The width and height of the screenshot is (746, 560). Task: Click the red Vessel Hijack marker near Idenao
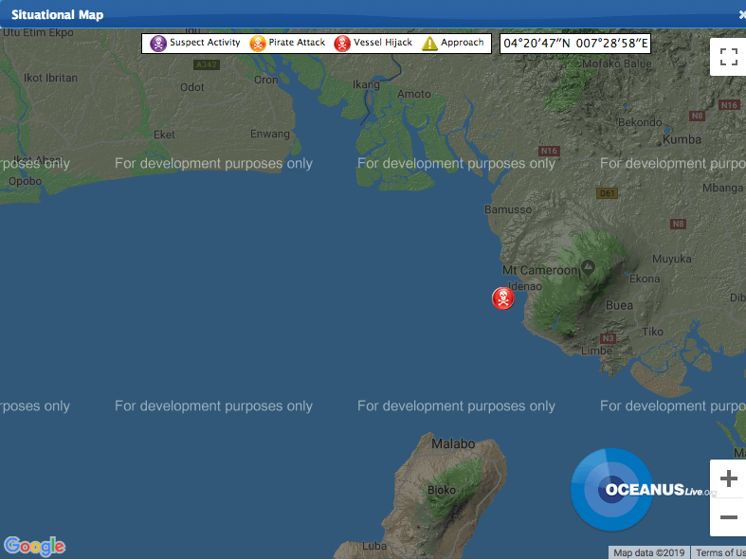pyautogui.click(x=503, y=298)
